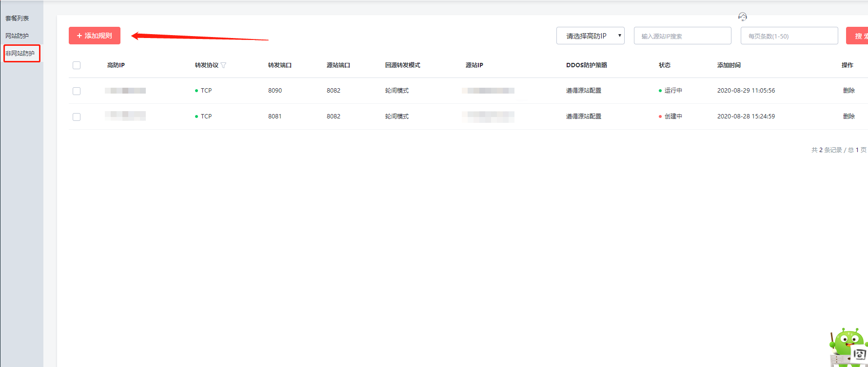Click the 添加时间 column header
The width and height of the screenshot is (868, 367).
click(x=729, y=65)
